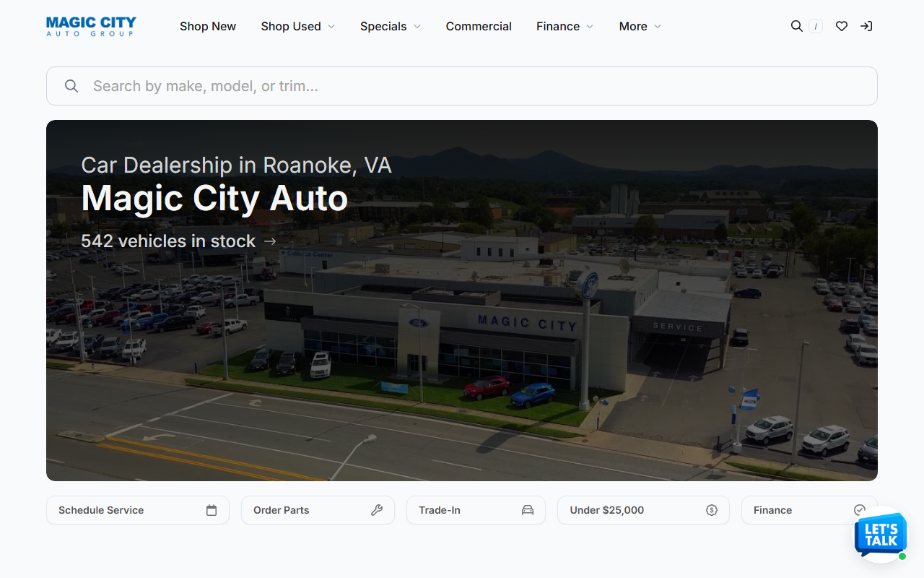Click the Order Parts button
This screenshot has width=924, height=578.
pos(318,510)
